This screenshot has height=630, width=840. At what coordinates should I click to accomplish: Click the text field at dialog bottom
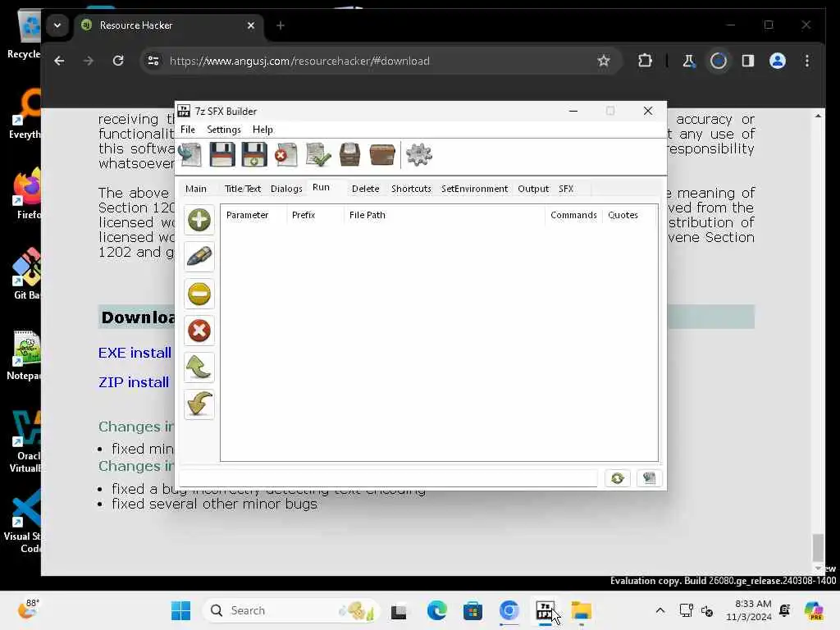point(388,478)
